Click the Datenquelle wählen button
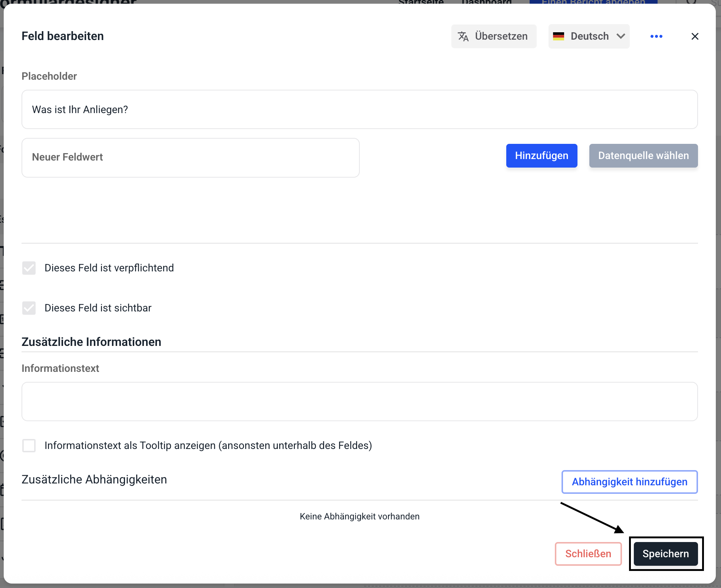Image resolution: width=721 pixels, height=588 pixels. [643, 156]
